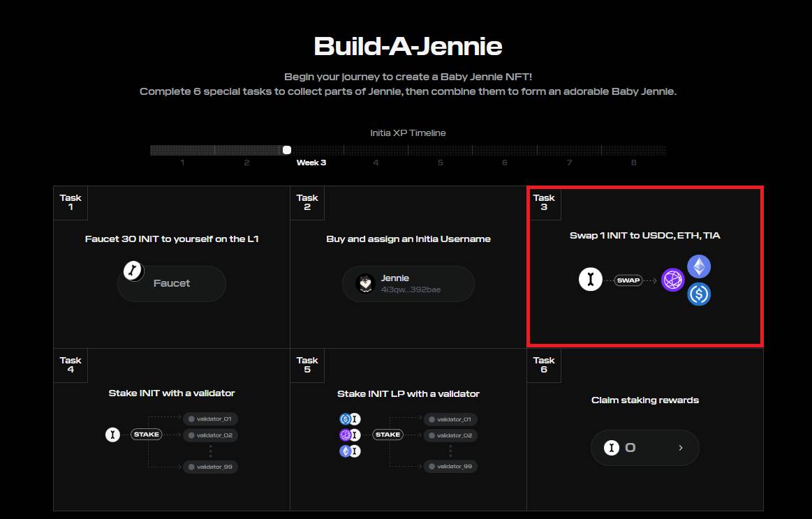Choose the TIA-INIT LP pair icon in Task 5

350,435
